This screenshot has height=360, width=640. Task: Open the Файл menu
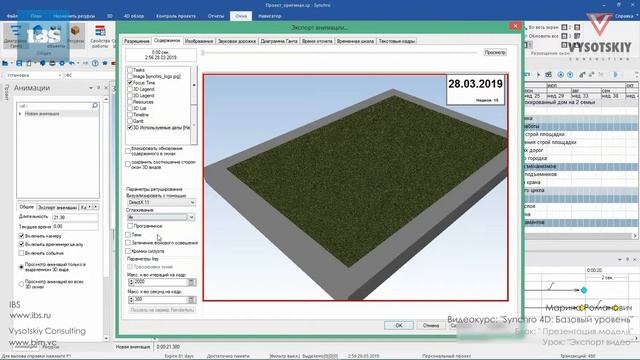(12, 16)
